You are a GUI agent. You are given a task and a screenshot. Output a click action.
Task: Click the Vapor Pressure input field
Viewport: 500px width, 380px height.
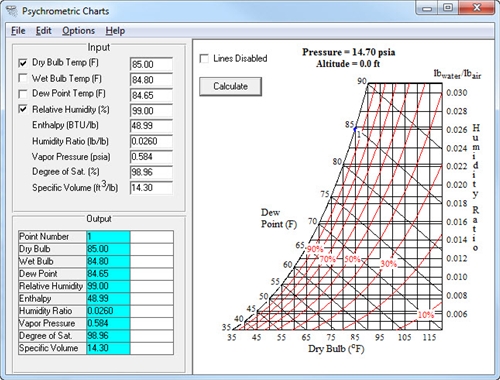151,157
